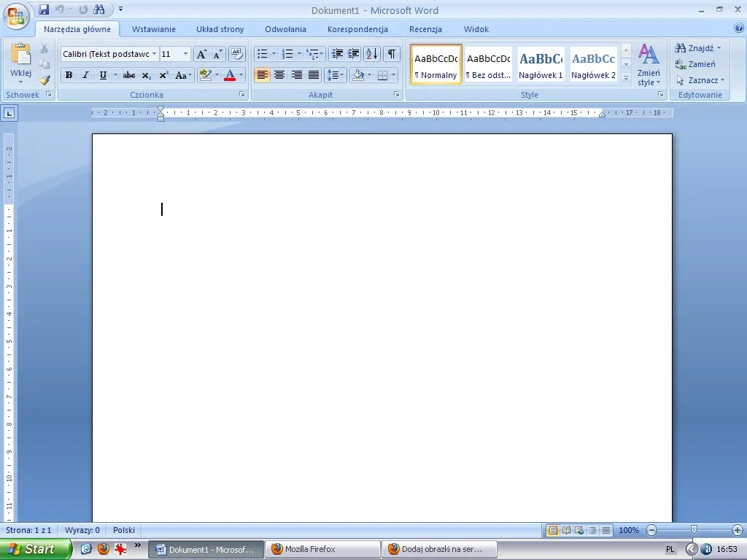Click the Save icon in Quick Access

click(44, 9)
